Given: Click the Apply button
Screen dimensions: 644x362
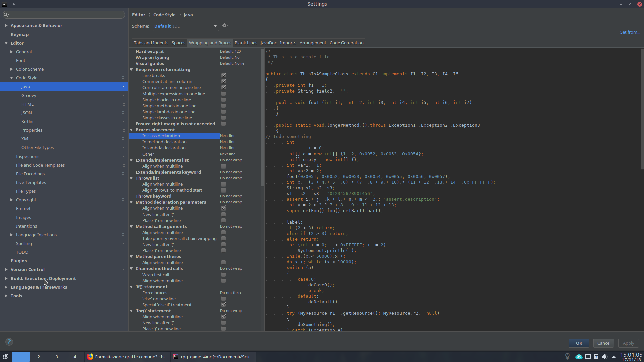Looking at the screenshot, I should point(628,343).
